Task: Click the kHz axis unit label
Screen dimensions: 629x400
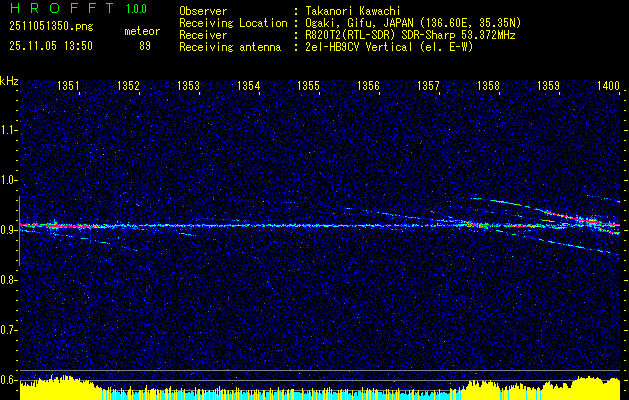Action: click(x=9, y=80)
